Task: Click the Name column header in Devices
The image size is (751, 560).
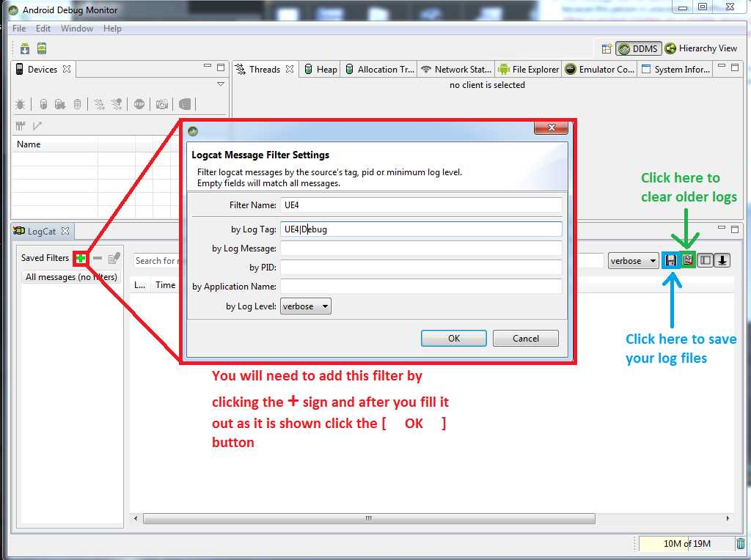Action: [55, 144]
